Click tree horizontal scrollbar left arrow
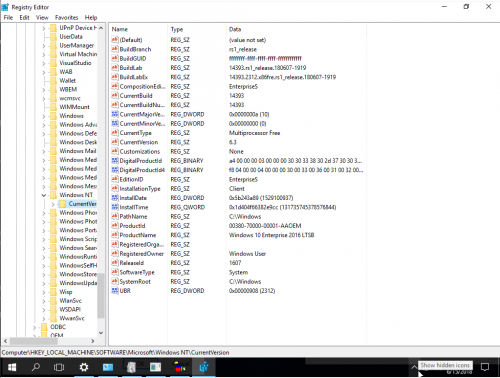Screen dimensions: 500x378 [x=5, y=341]
